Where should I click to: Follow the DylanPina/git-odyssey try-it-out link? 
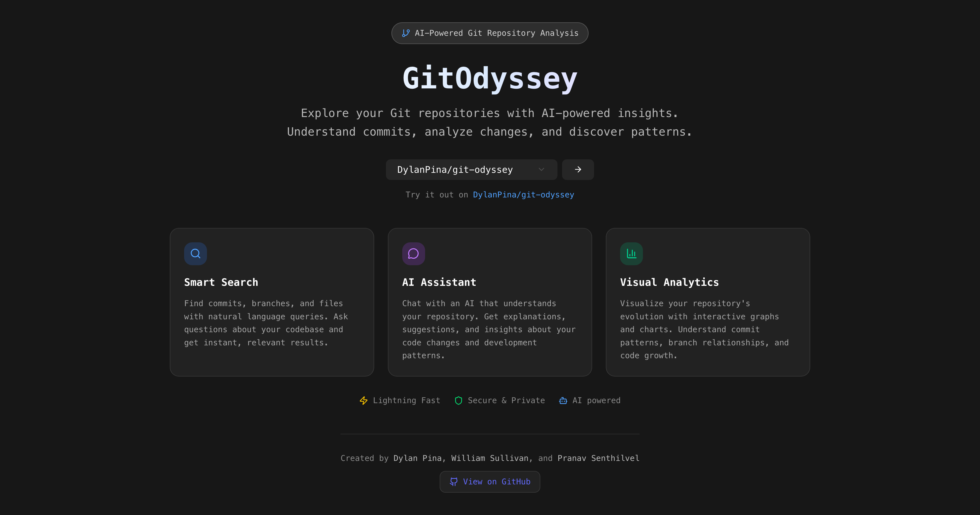point(523,195)
